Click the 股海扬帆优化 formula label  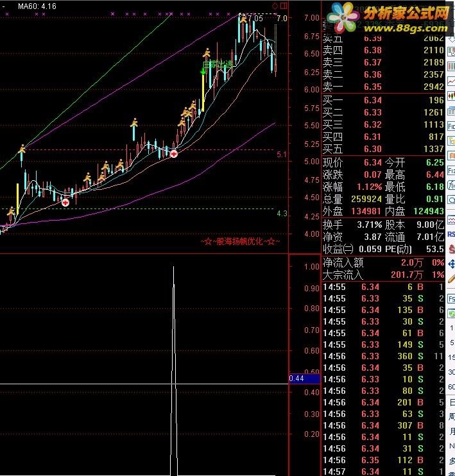pos(240,241)
